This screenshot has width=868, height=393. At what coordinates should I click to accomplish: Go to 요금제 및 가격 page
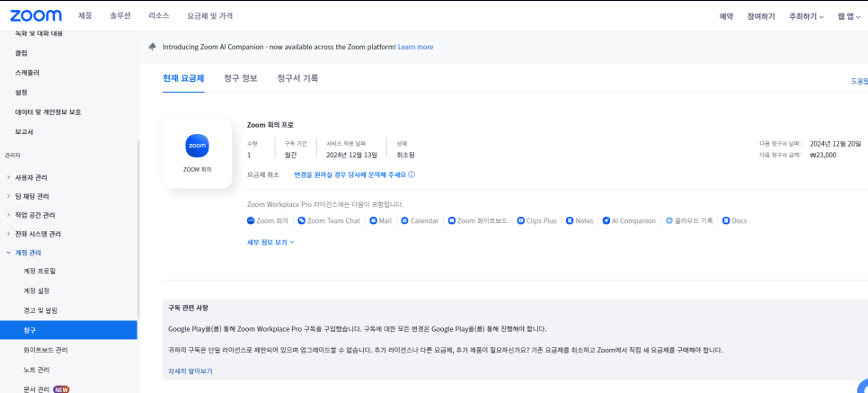point(209,16)
